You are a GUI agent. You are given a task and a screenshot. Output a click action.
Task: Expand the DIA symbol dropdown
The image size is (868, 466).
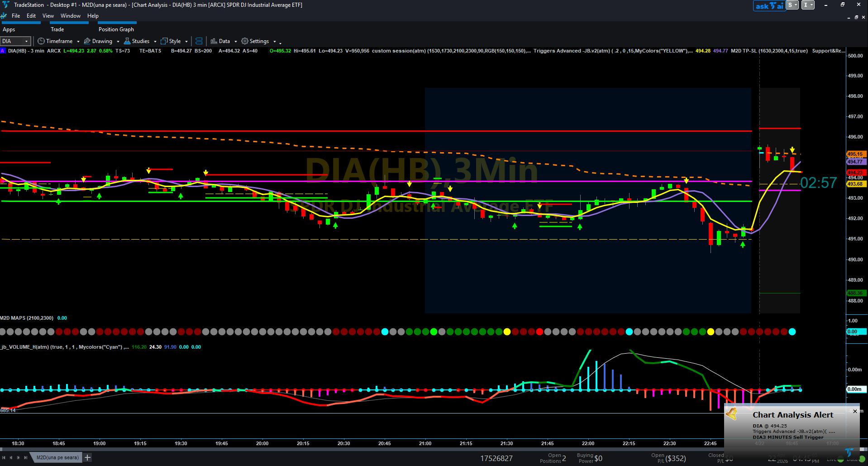[26, 41]
